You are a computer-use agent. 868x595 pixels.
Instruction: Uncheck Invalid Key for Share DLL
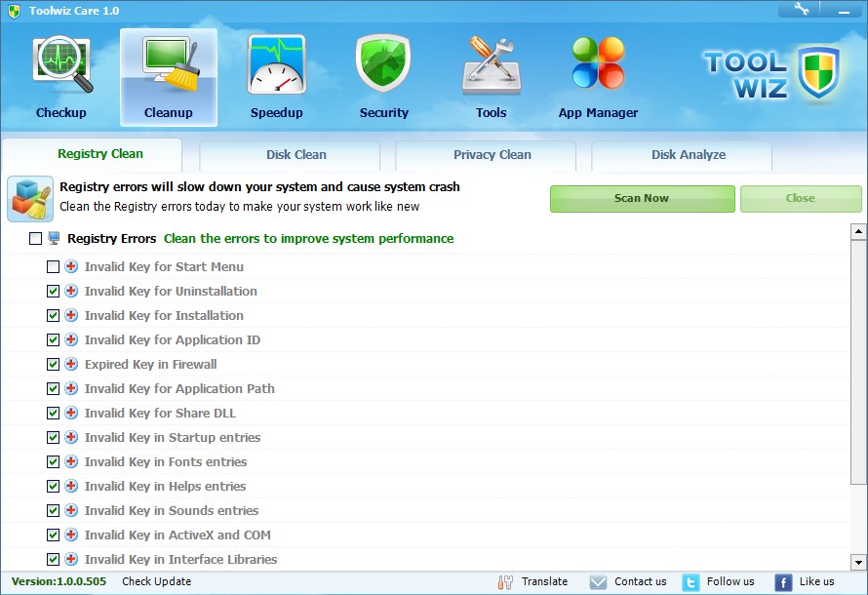click(53, 413)
